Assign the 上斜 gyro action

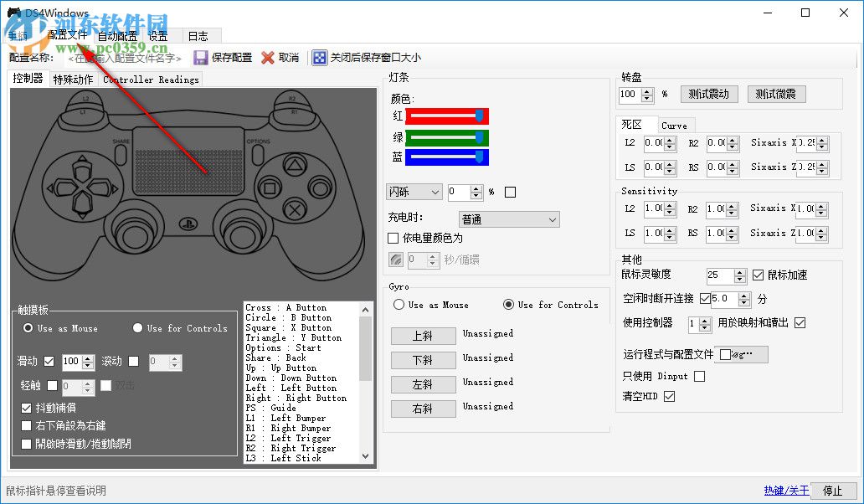point(423,336)
